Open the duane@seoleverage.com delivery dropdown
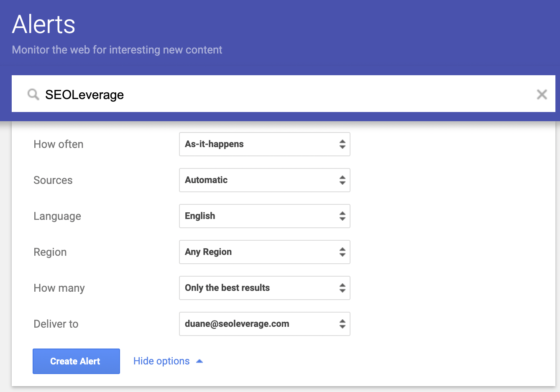 pyautogui.click(x=264, y=324)
